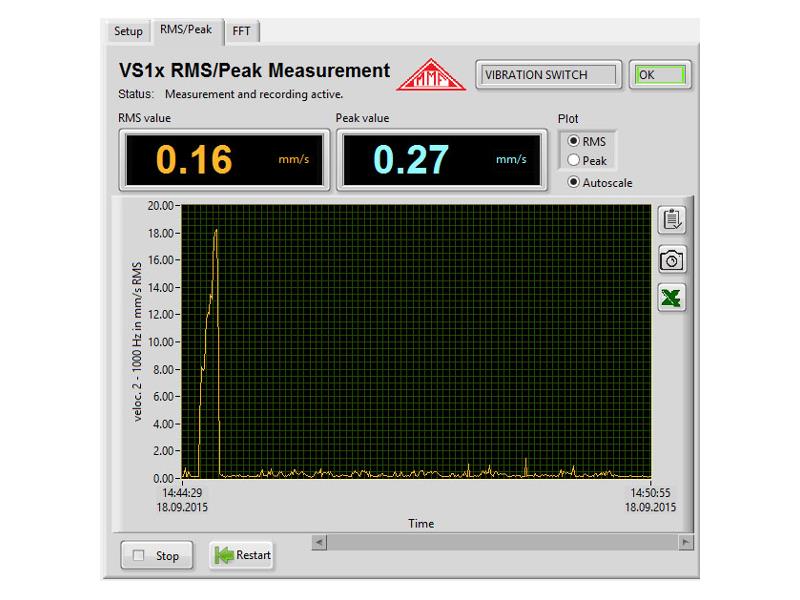
Task: Toggle the Autoscale option
Action: tap(574, 182)
